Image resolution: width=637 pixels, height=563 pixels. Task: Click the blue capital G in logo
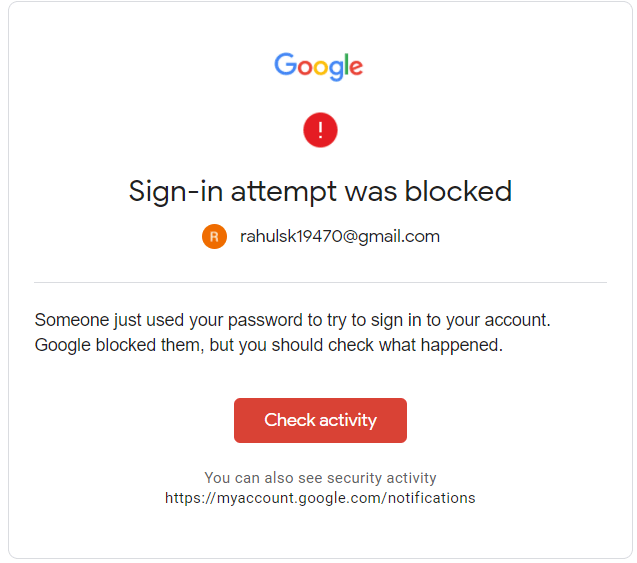point(285,65)
